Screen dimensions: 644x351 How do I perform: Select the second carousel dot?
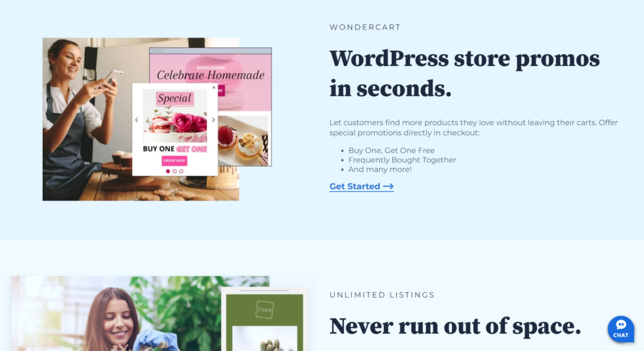click(175, 171)
